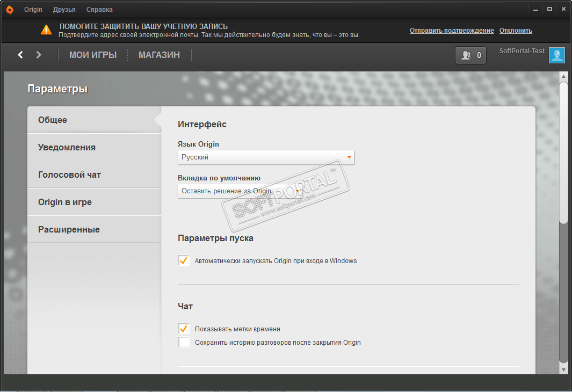Toggle Показывать метки времени checkbox
The width and height of the screenshot is (572, 392).
click(184, 329)
